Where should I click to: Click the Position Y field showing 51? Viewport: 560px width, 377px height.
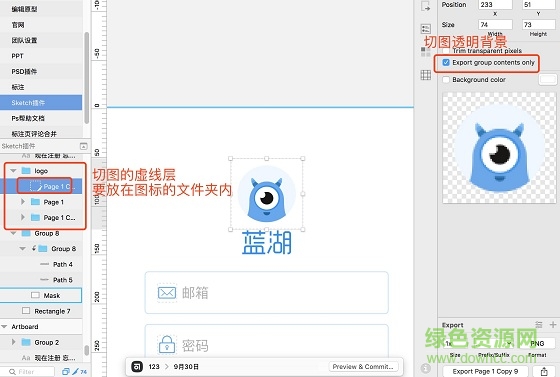click(x=539, y=5)
